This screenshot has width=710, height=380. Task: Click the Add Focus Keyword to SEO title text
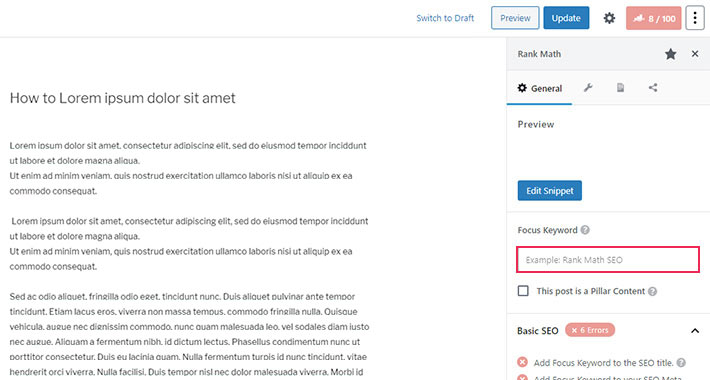pos(603,363)
